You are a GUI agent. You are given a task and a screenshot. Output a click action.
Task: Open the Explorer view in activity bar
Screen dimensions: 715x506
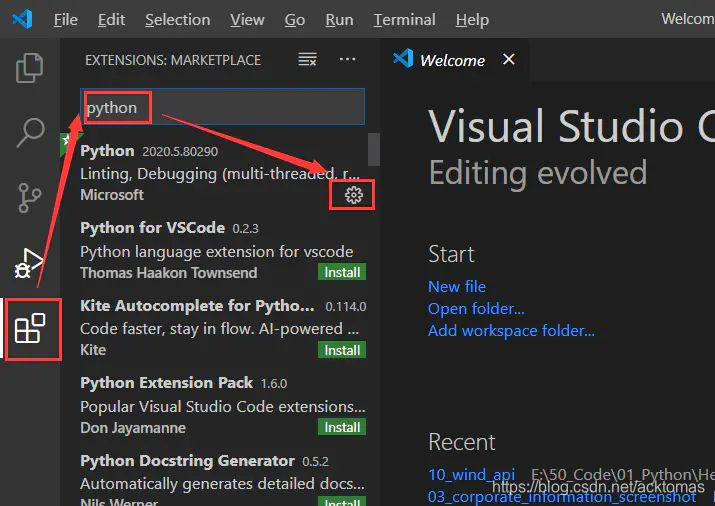coord(30,68)
